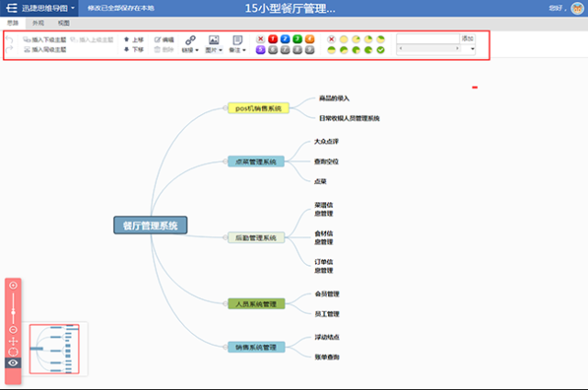Click the picture image icon
588x390 pixels.
[214, 40]
